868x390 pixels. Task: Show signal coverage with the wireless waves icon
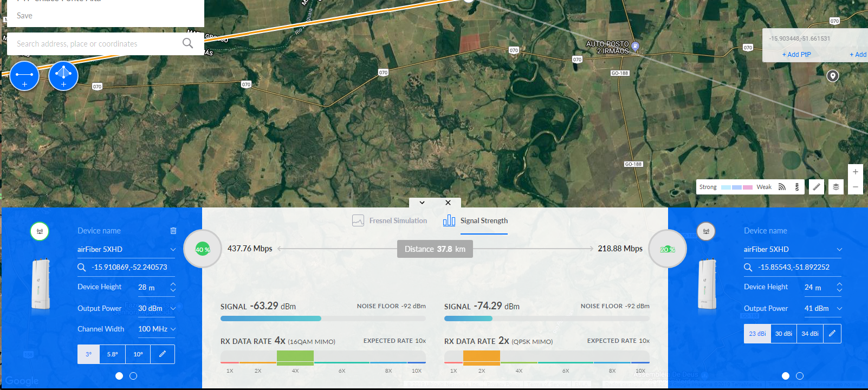782,187
